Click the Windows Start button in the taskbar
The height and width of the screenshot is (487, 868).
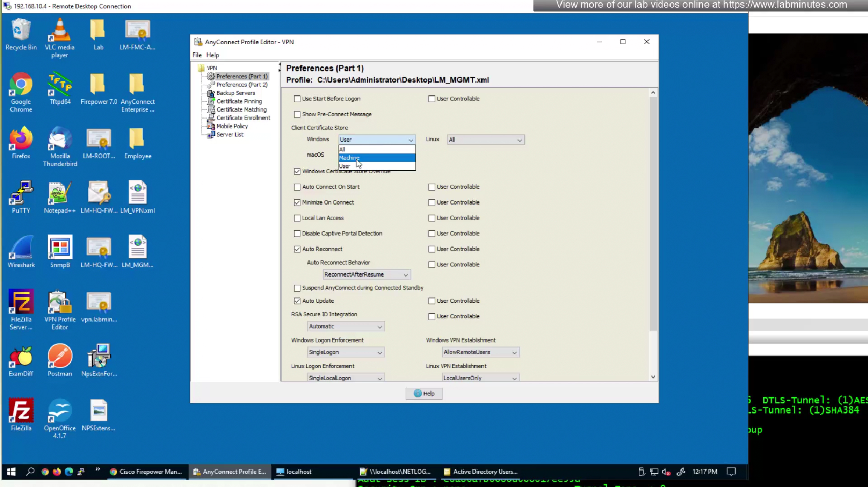pyautogui.click(x=11, y=471)
